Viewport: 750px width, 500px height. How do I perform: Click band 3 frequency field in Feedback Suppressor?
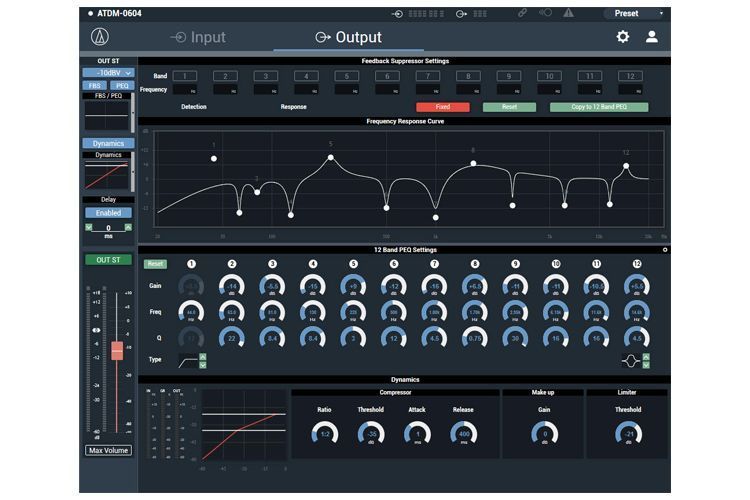click(265, 89)
